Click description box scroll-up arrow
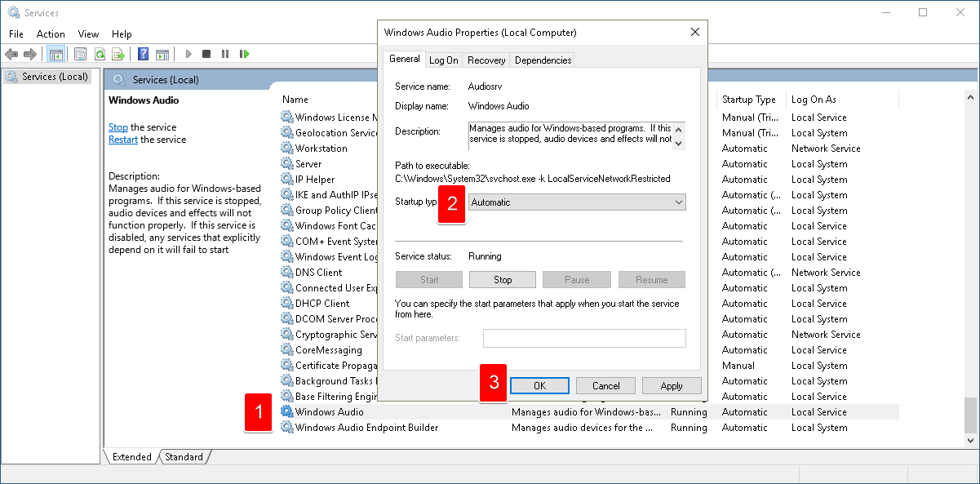 click(680, 129)
